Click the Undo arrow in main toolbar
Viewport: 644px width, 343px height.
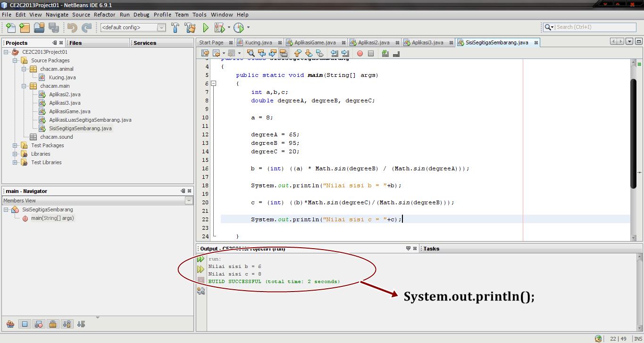[72, 28]
